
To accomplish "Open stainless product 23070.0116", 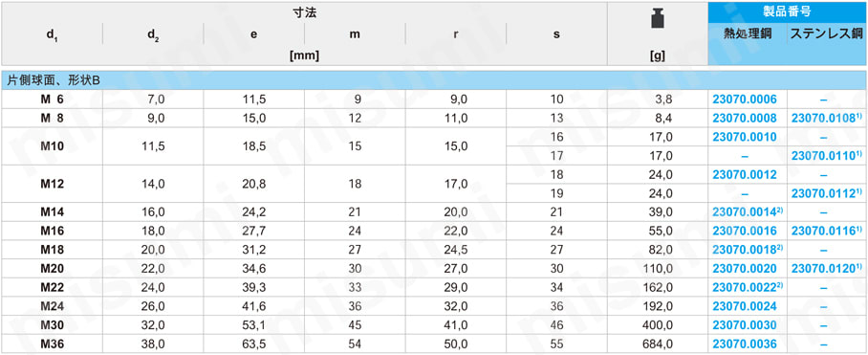I will pyautogui.click(x=824, y=231).
